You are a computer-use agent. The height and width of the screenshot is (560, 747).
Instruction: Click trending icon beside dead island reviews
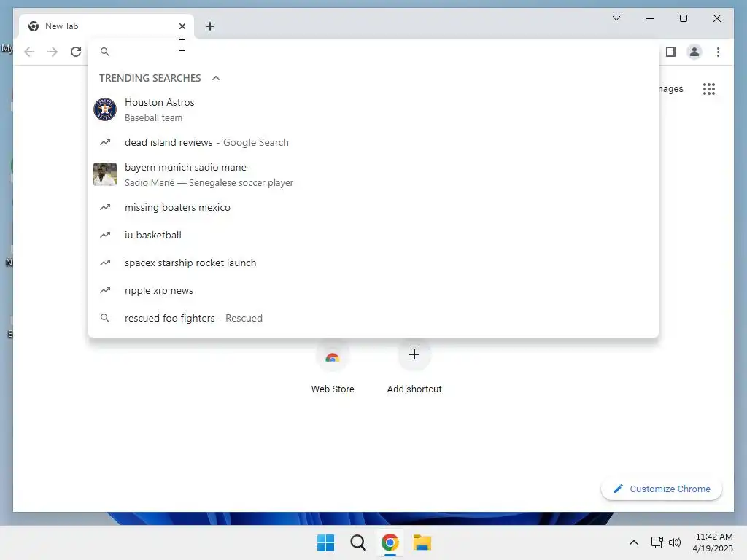tap(105, 142)
